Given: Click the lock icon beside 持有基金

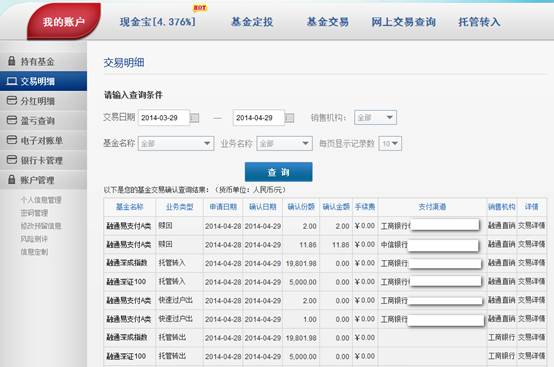Looking at the screenshot, I should [12, 61].
